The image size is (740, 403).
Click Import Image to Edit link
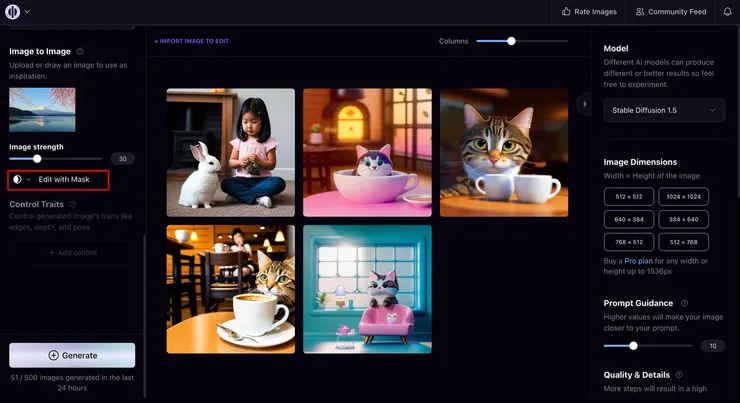pos(192,41)
